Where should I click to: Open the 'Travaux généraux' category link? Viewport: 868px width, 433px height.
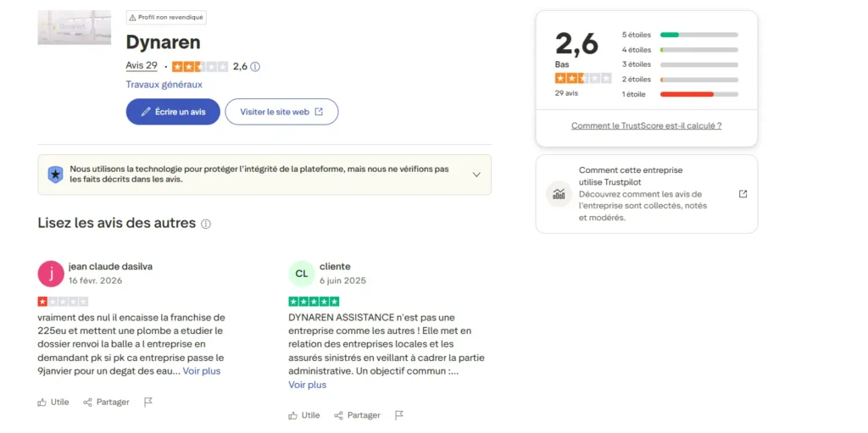[164, 85]
